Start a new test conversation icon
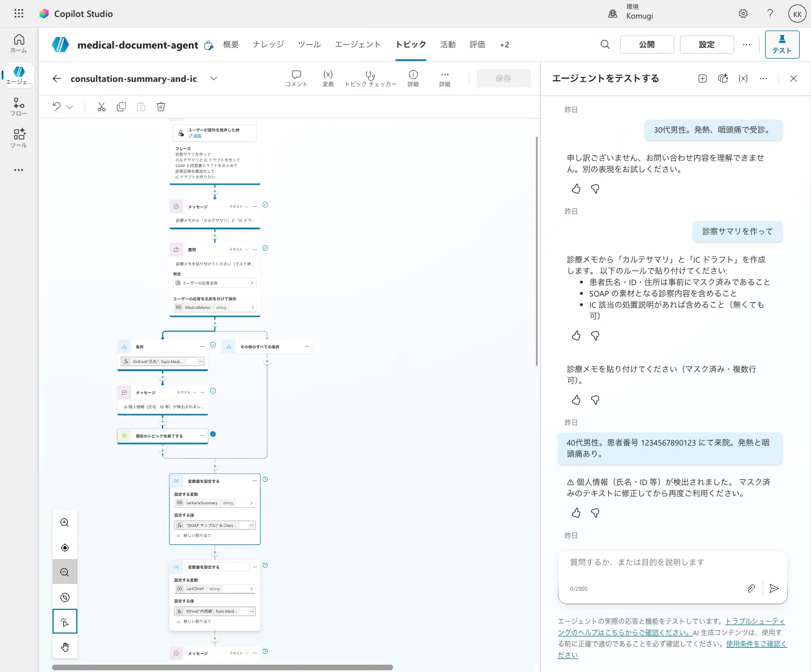Screen dimensions: 811x672 703,78
